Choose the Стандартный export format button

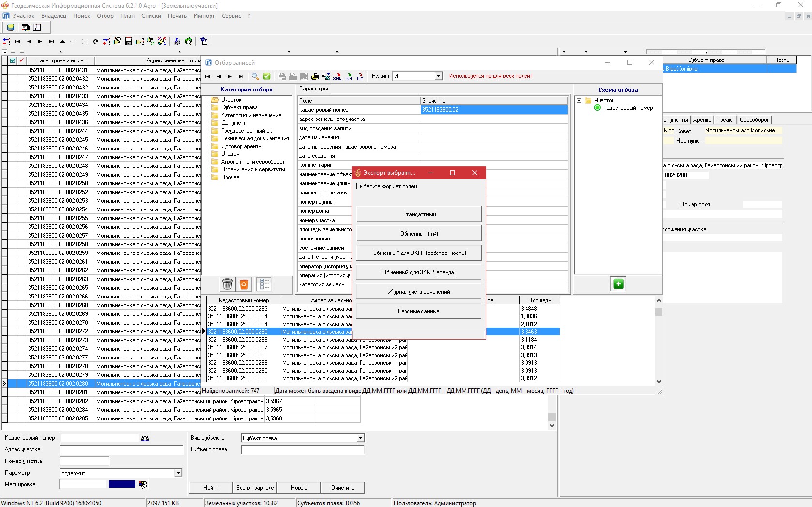point(419,214)
